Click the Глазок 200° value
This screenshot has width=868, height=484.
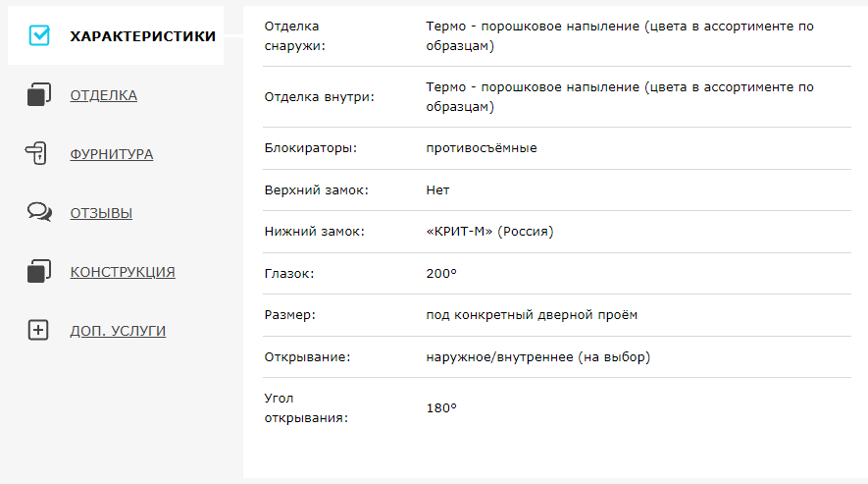pyautogui.click(x=441, y=274)
